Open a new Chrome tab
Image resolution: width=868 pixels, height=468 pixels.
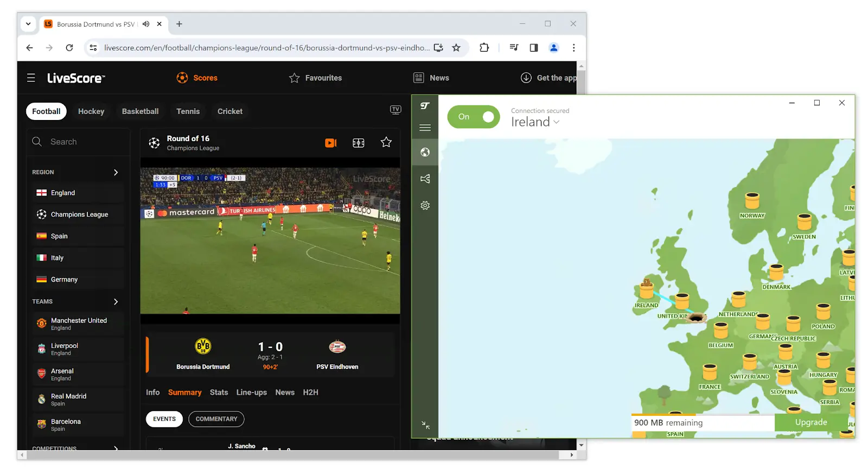[x=179, y=24]
